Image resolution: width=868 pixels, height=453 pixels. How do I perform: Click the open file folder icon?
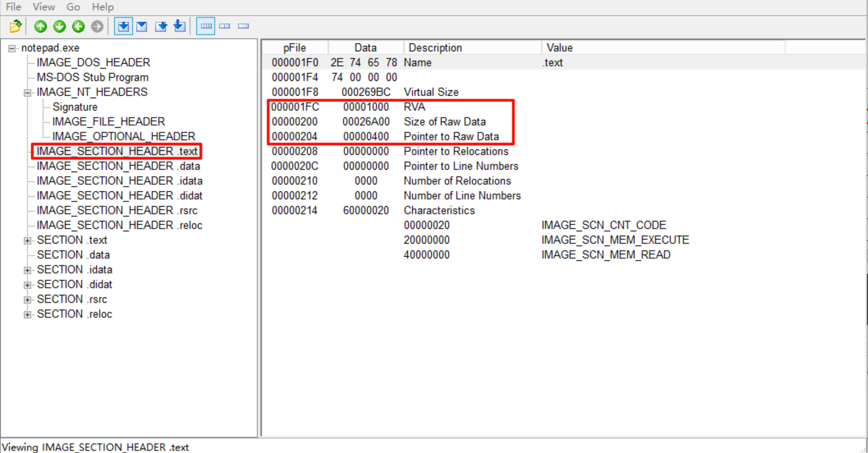click(x=15, y=26)
